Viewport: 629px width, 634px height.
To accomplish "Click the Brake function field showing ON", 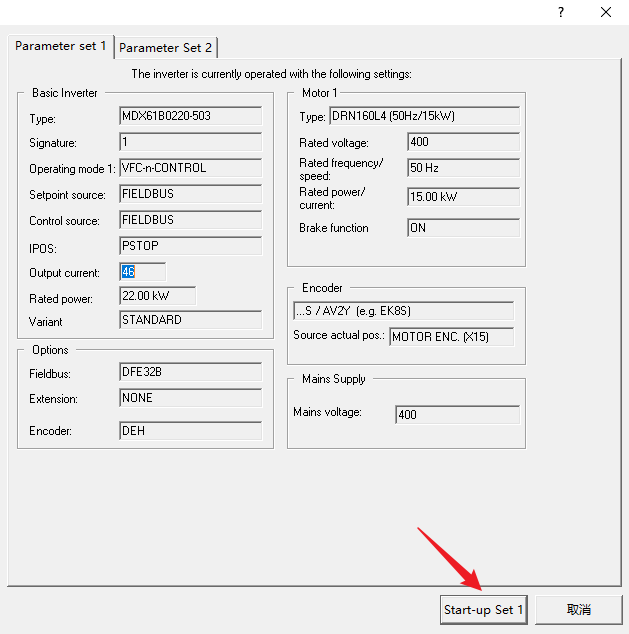I will [463, 228].
